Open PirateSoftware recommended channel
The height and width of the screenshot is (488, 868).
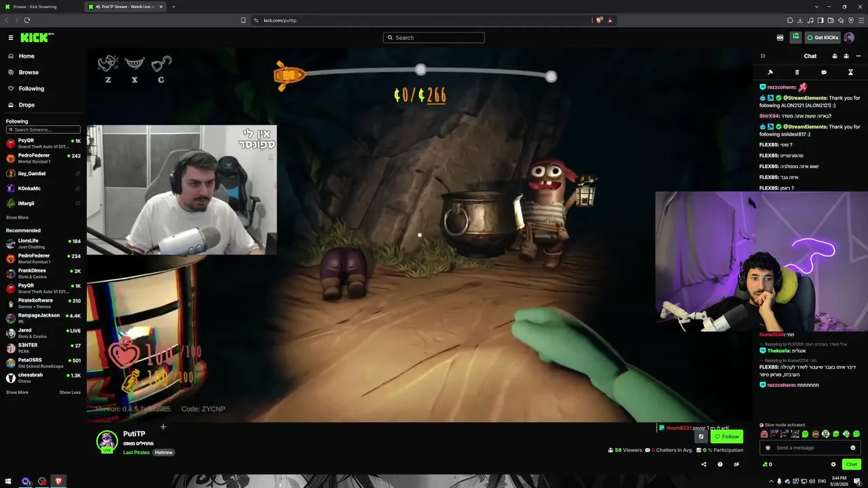click(43, 303)
